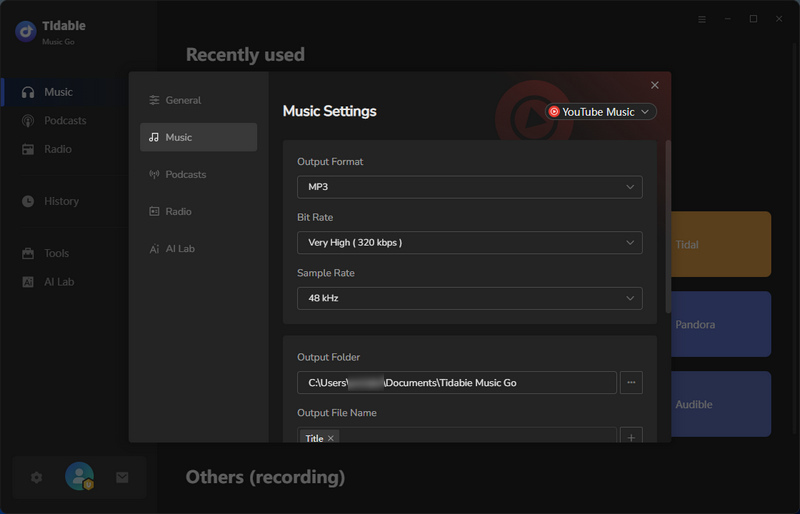Screen dimensions: 800x514
Task: Switch source via YouTube Music dropdown
Action: tap(600, 112)
